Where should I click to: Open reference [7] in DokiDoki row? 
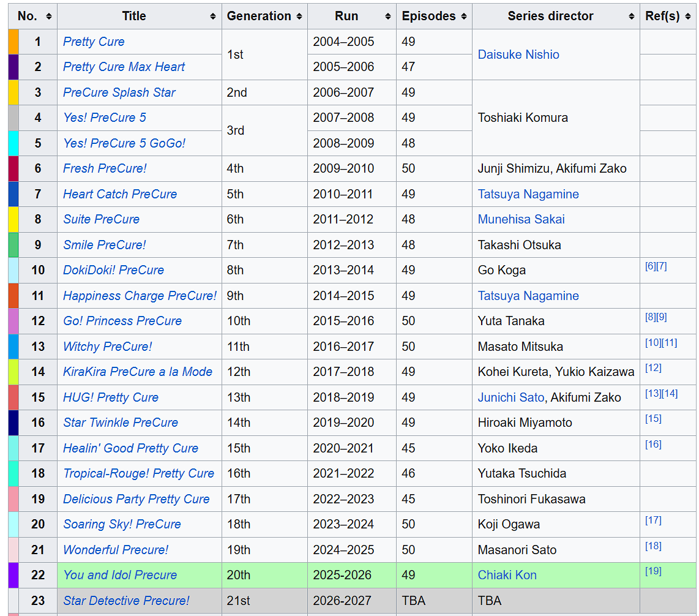[662, 266]
